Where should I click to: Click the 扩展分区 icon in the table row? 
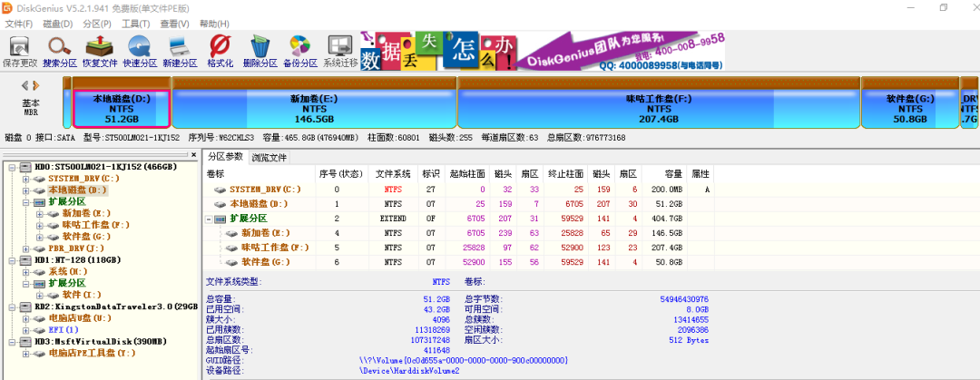(x=220, y=219)
